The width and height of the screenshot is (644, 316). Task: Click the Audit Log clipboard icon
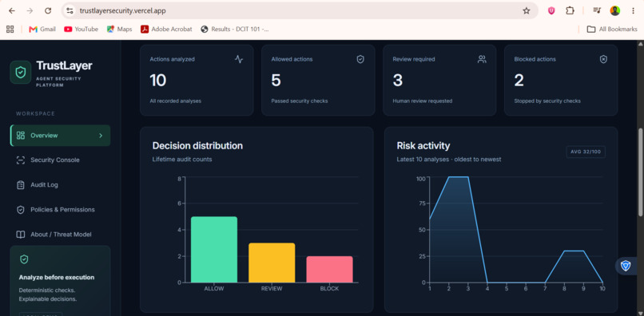coord(21,185)
